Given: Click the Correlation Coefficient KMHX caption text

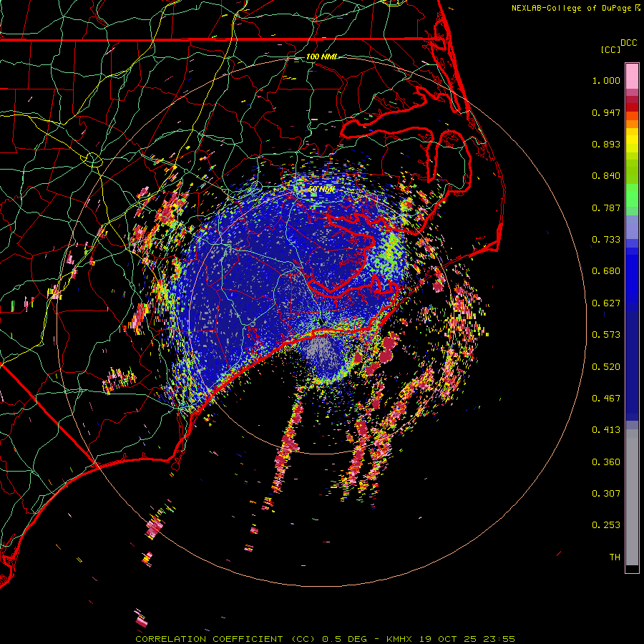Looking at the screenshot, I should click(x=325, y=639).
